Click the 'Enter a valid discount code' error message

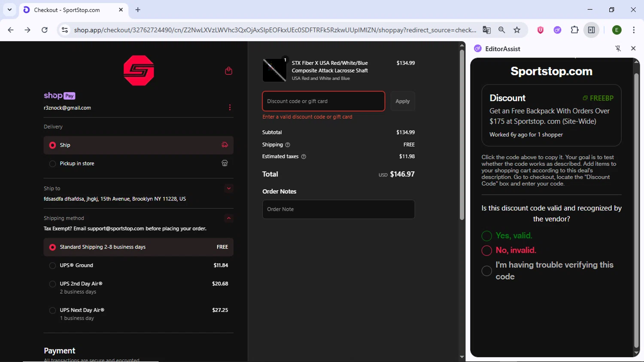click(307, 117)
